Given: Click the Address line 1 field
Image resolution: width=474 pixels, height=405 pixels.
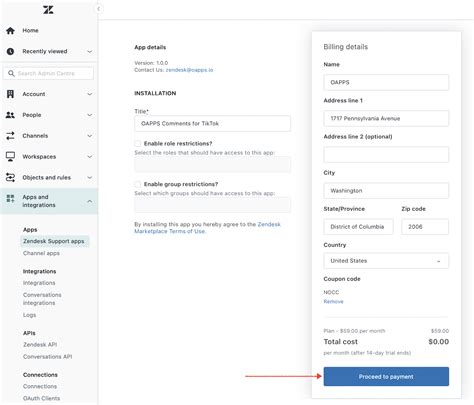Looking at the screenshot, I should (x=386, y=118).
